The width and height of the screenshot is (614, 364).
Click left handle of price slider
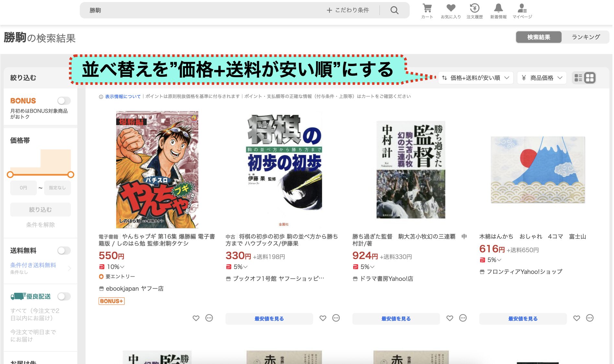(x=10, y=175)
